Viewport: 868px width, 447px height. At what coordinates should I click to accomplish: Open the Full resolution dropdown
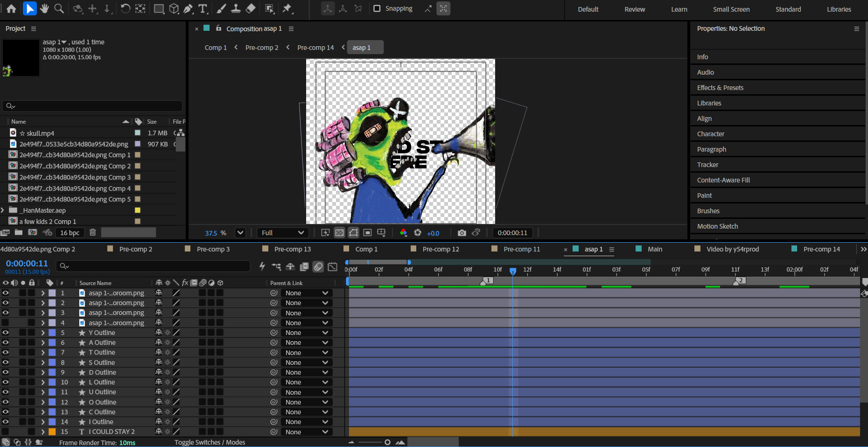282,233
